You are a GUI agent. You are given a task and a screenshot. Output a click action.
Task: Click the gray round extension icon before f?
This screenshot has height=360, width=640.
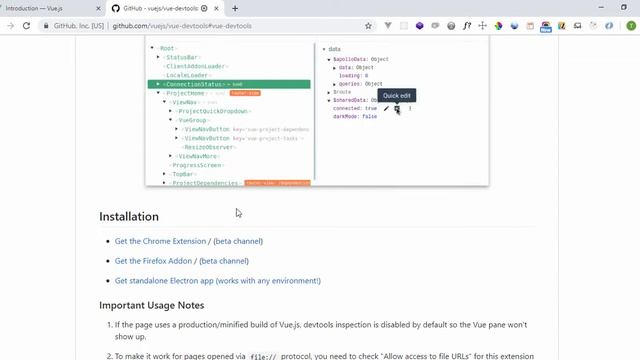[x=451, y=26]
